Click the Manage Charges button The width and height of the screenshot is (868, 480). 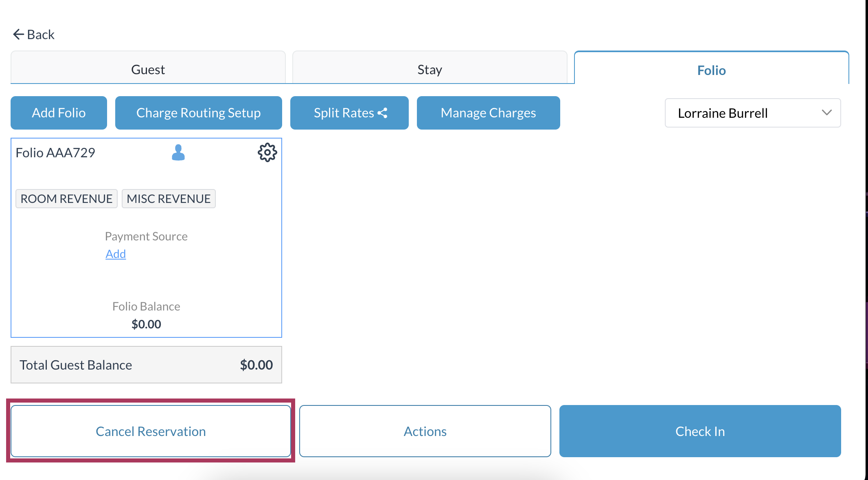tap(488, 113)
